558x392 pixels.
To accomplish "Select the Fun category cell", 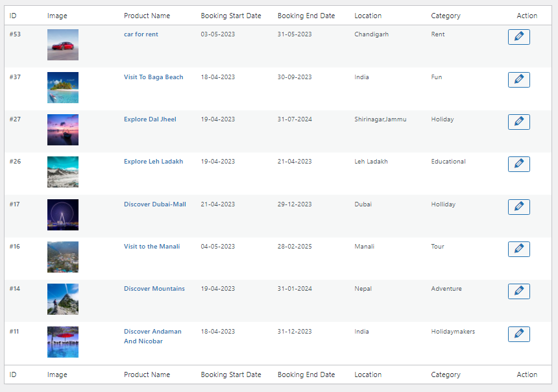I will click(x=436, y=77).
